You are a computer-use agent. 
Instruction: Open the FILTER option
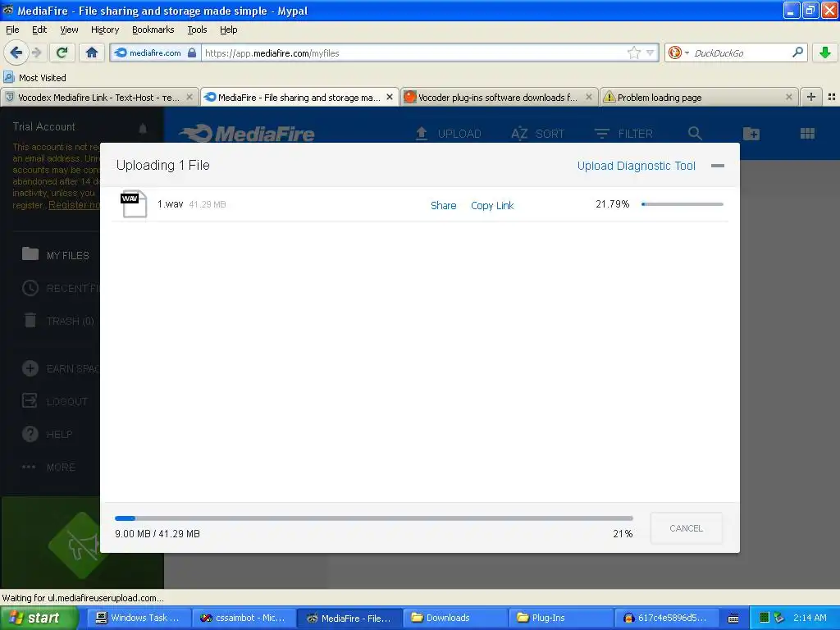[x=623, y=134]
